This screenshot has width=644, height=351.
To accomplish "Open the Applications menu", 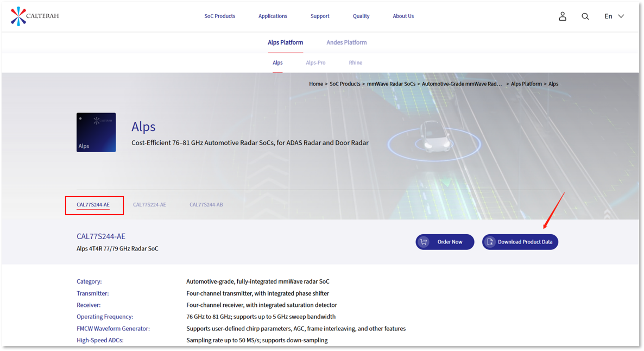I will click(272, 16).
